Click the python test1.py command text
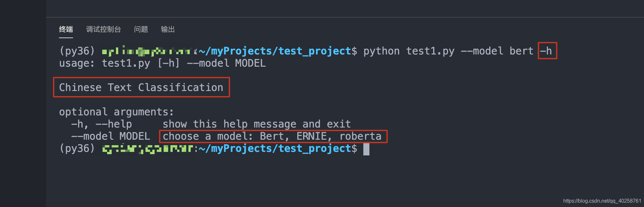The image size is (644, 207). tap(409, 51)
